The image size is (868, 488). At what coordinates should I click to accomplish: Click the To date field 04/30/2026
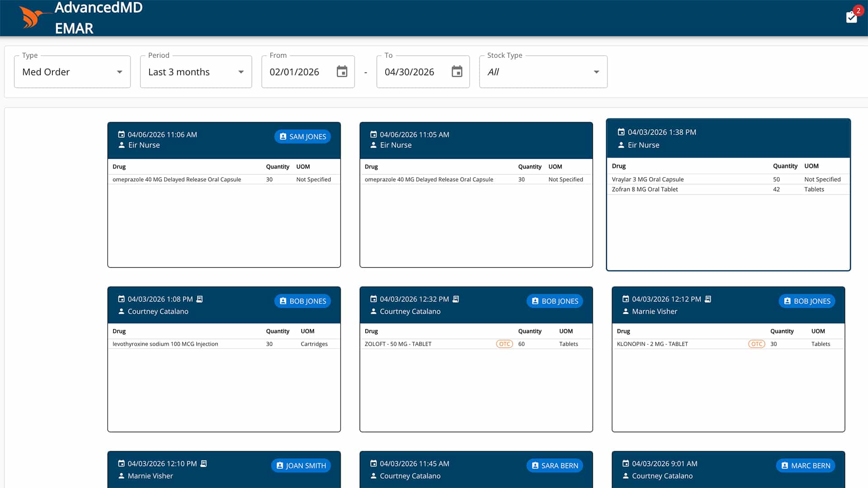[409, 72]
